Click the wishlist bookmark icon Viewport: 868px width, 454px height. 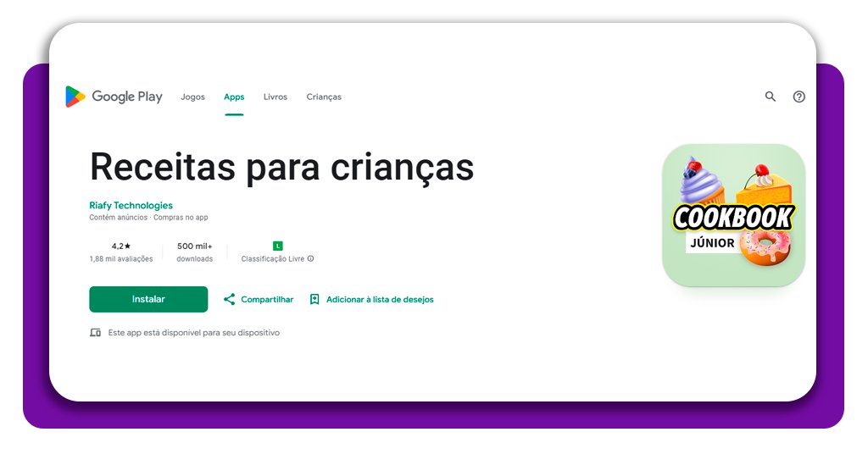point(314,299)
